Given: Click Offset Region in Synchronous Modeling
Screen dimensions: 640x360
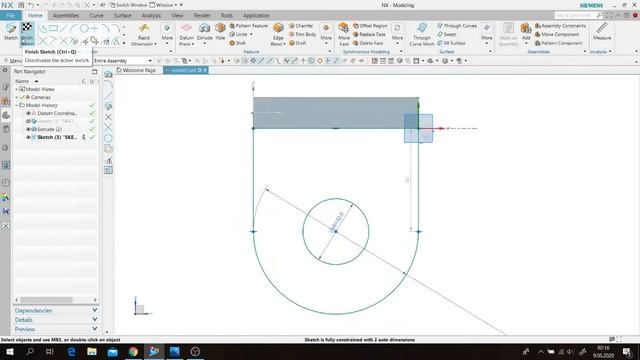Looking at the screenshot, I should [x=370, y=26].
